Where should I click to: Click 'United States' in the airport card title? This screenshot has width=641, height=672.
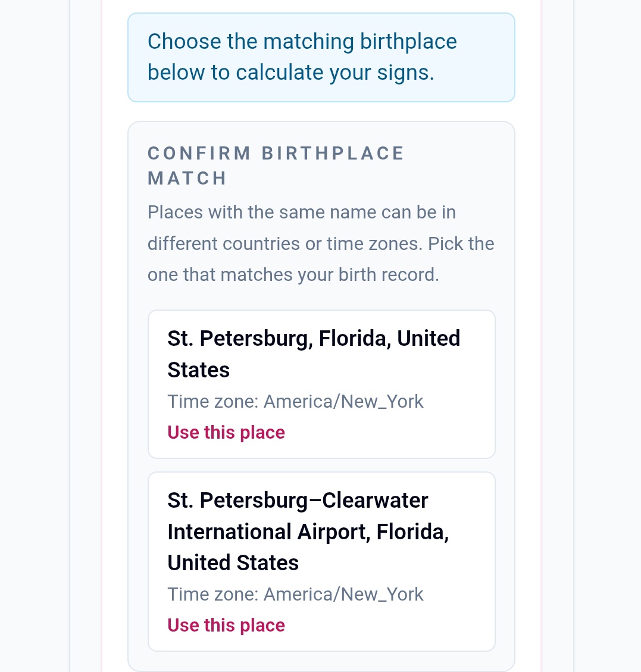(x=233, y=562)
